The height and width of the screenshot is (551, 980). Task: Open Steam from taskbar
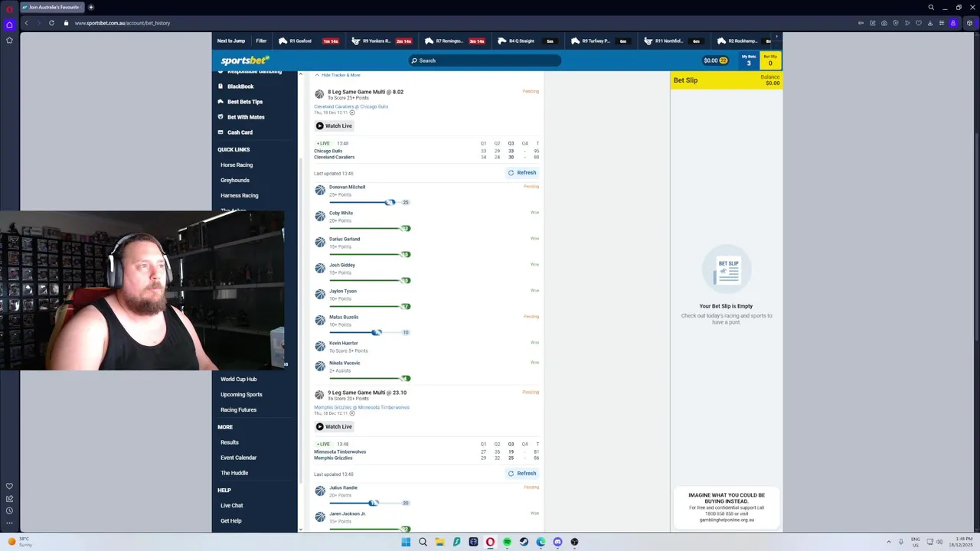point(524,542)
